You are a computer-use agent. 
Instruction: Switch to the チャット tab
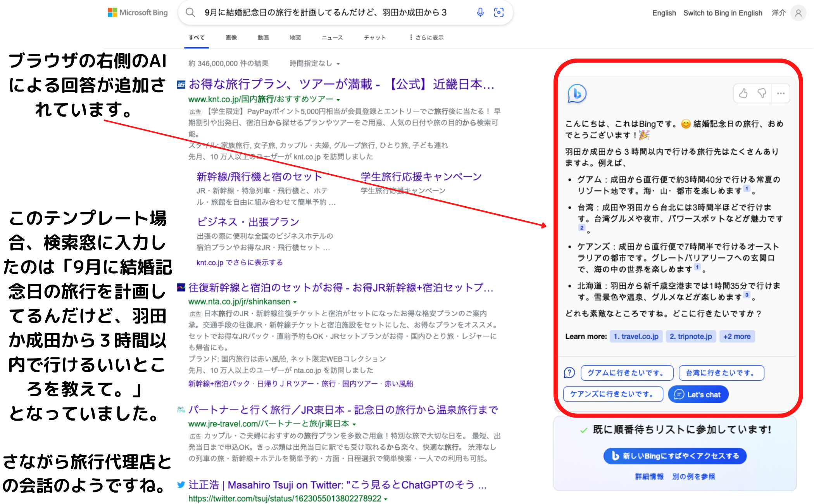374,38
